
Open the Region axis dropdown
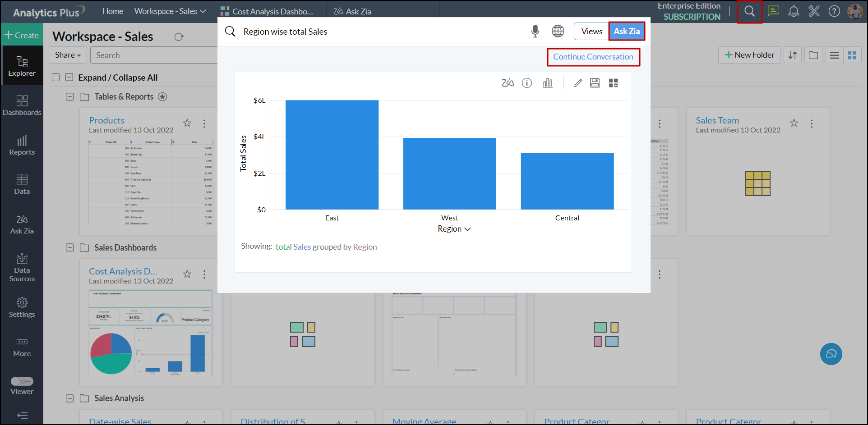click(454, 229)
